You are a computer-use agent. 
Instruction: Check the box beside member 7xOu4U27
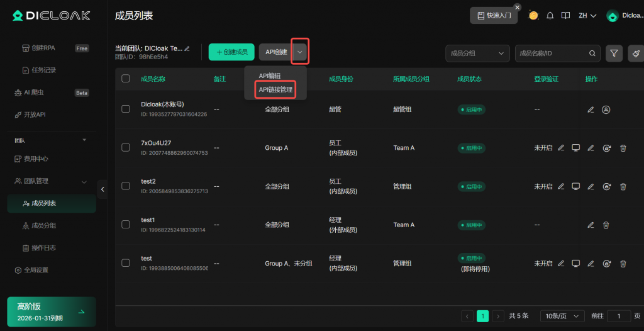point(126,148)
